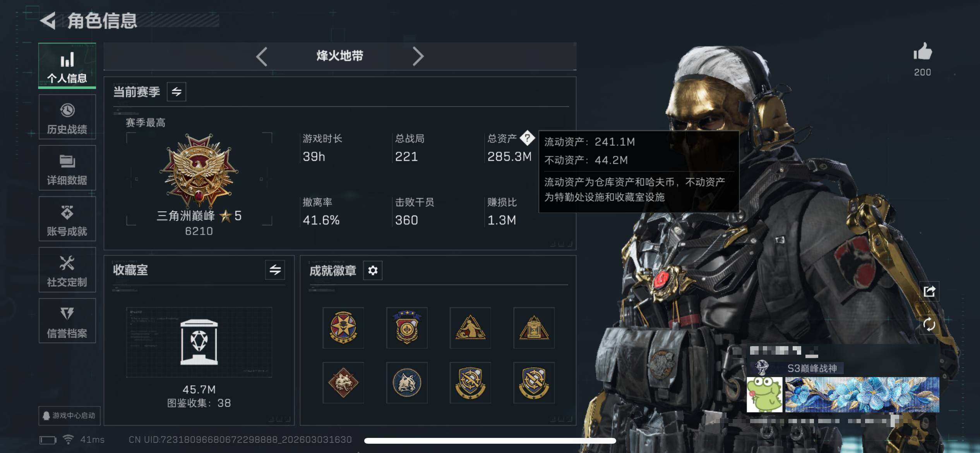
Task: Tap the thumbs-up like icon
Action: [923, 51]
